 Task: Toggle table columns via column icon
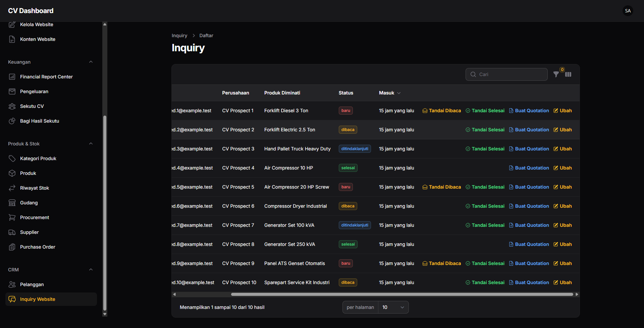(x=568, y=74)
